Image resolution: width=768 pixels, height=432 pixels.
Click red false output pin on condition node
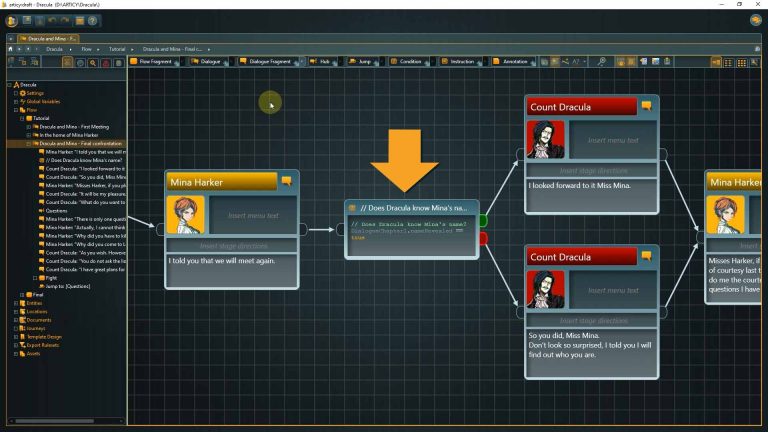point(483,239)
